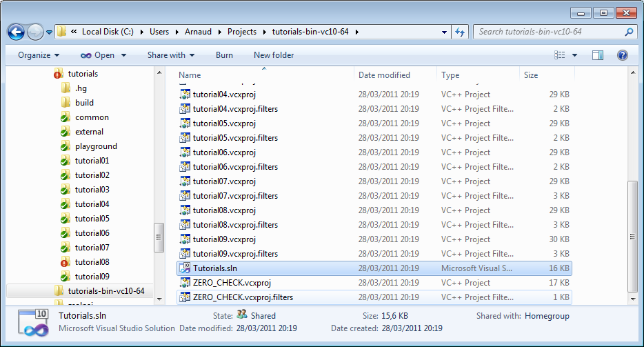The image size is (644, 347).
Task: Open the Organize dropdown menu
Action: point(39,55)
